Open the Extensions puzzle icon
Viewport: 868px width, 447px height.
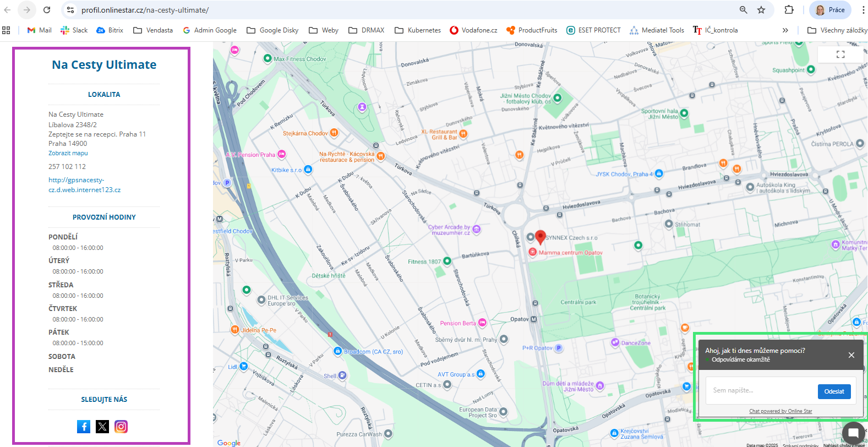[789, 10]
